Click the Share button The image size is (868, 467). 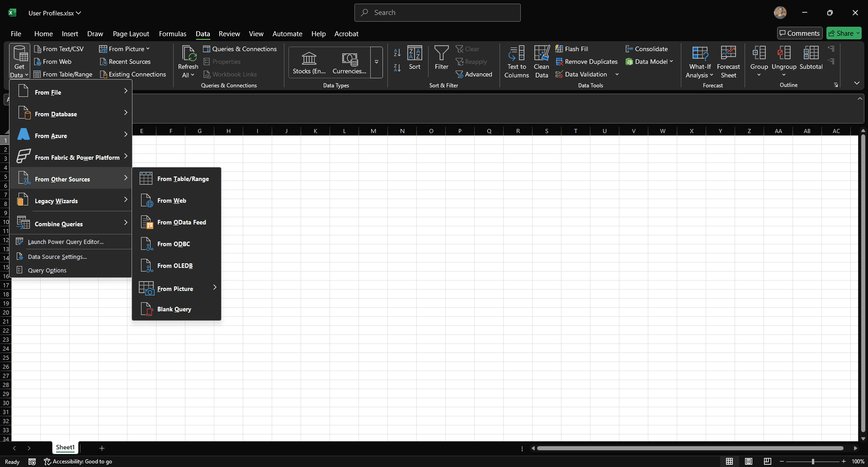tap(844, 33)
